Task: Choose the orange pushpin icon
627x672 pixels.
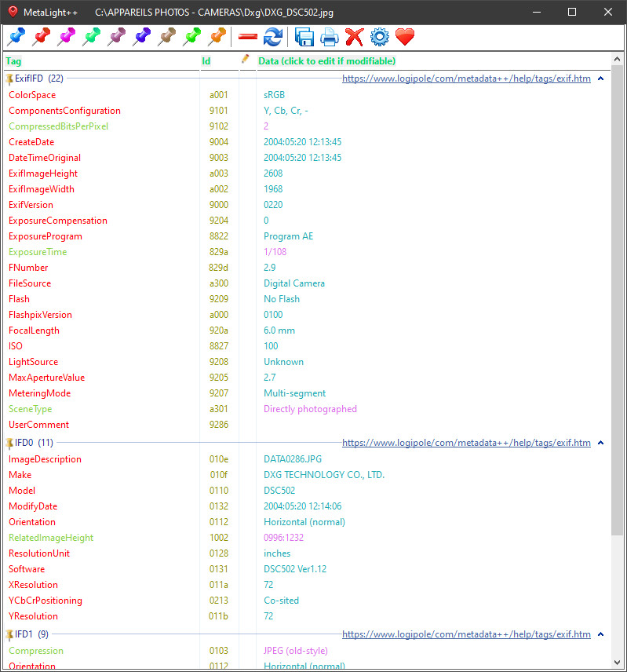Action: click(x=217, y=37)
